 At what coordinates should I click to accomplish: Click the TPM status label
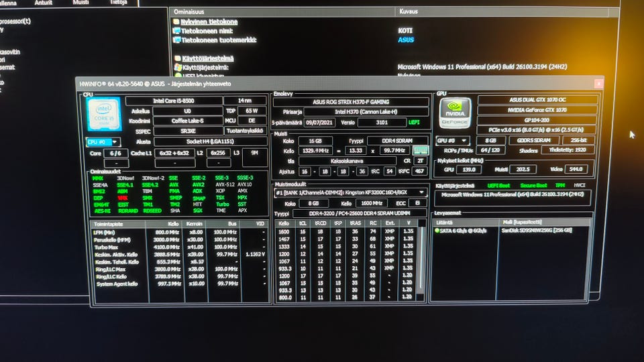click(x=560, y=186)
